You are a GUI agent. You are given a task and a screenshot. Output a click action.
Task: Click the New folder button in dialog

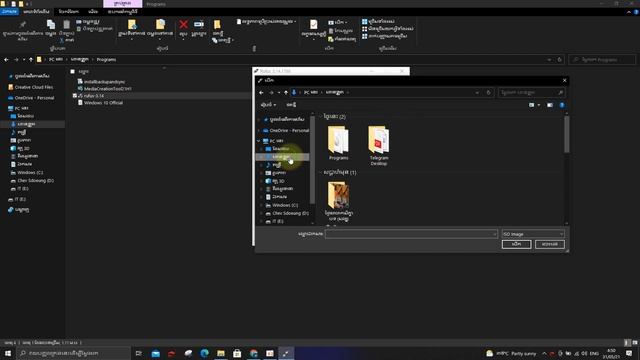(x=291, y=105)
